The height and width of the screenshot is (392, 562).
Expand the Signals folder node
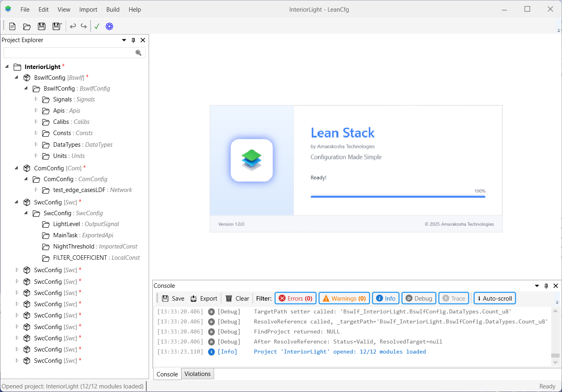click(36, 99)
